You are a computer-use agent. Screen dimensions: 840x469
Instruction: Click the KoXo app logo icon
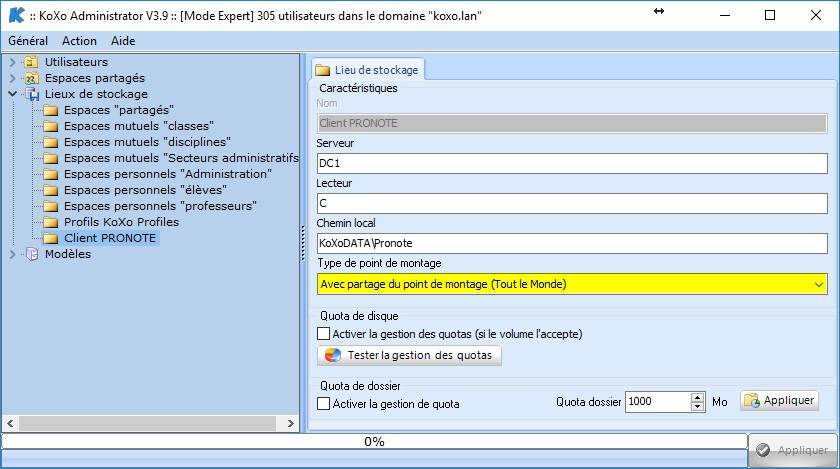pos(17,15)
